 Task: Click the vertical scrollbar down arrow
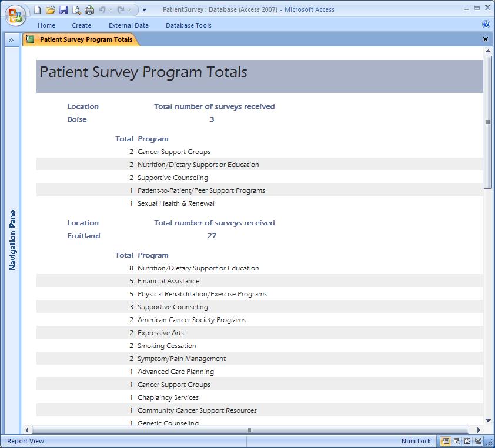488,421
